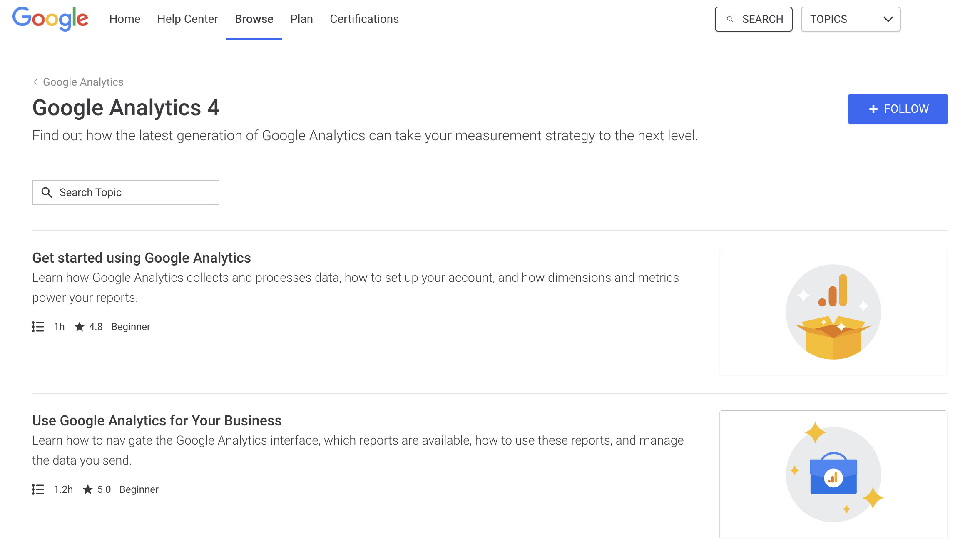Click the 5.0 rating value
Image resolution: width=980 pixels, height=554 pixels.
point(104,489)
